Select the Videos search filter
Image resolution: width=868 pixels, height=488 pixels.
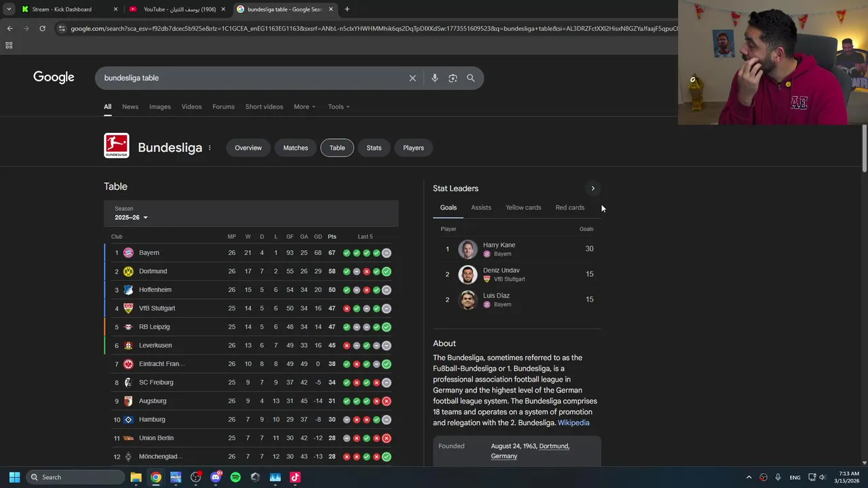tap(191, 106)
